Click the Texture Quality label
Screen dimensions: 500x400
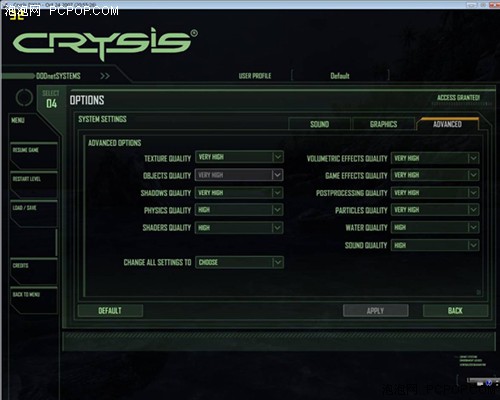(168, 158)
